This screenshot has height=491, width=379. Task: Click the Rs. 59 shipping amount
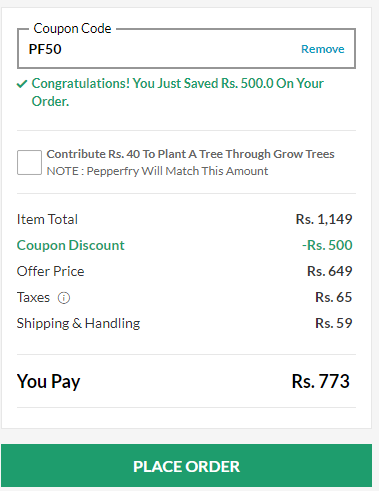333,323
